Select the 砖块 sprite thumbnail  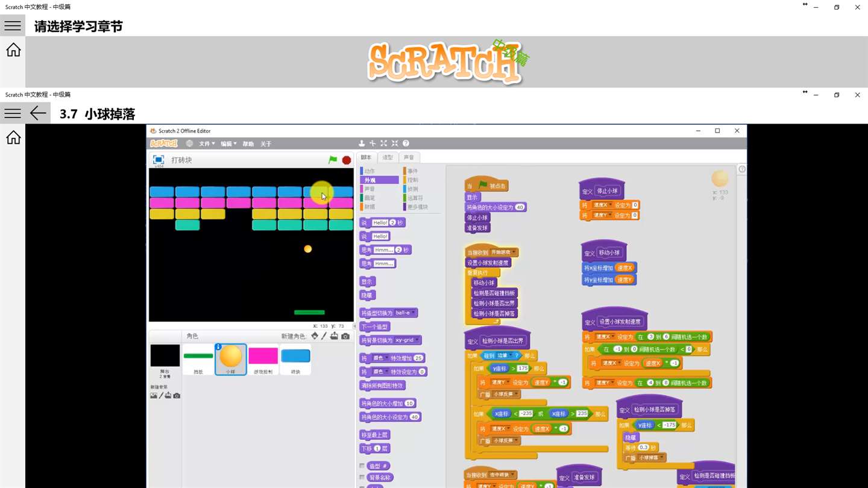pos(296,360)
